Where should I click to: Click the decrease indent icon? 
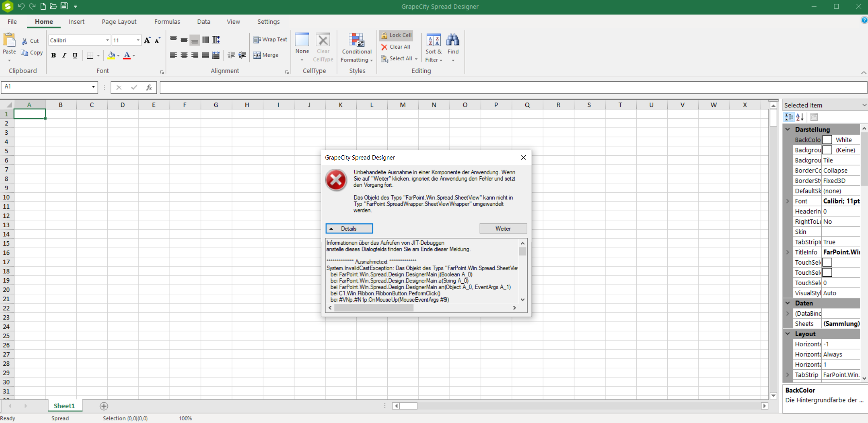(x=231, y=55)
